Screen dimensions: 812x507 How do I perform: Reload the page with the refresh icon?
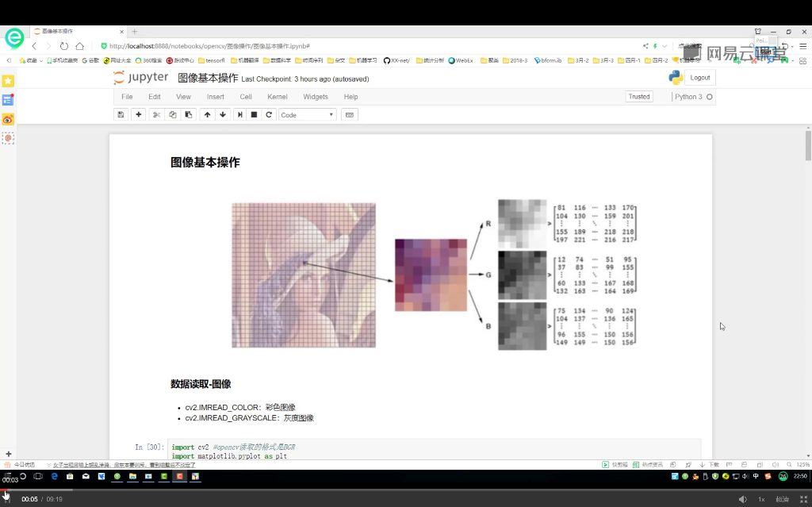pyautogui.click(x=63, y=46)
